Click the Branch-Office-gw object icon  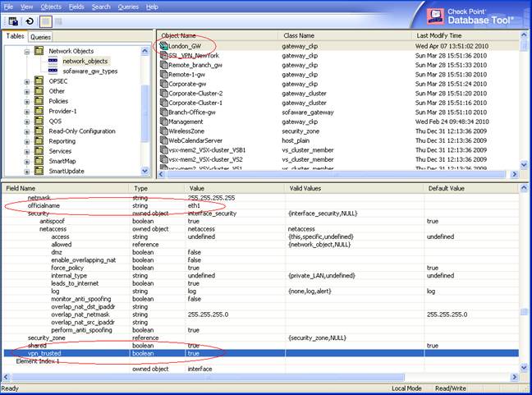point(164,112)
